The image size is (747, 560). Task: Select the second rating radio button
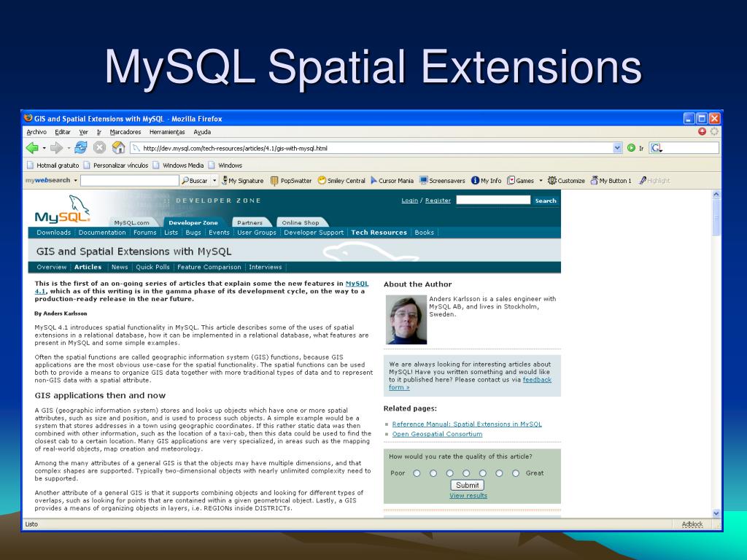point(433,473)
